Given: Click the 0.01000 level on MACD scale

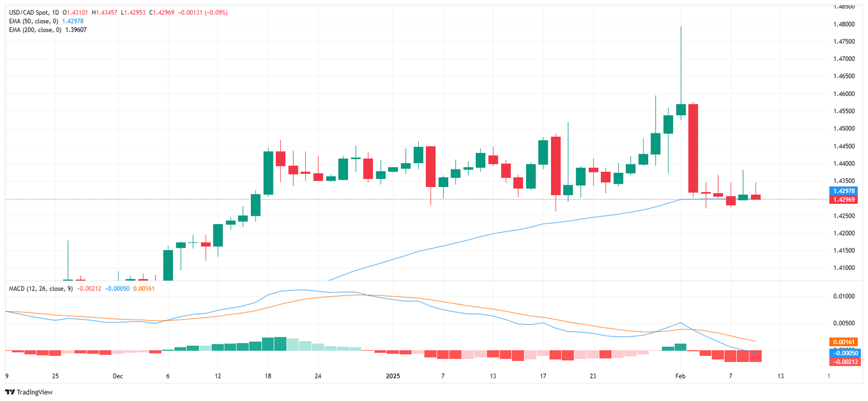Looking at the screenshot, I should 845,296.
